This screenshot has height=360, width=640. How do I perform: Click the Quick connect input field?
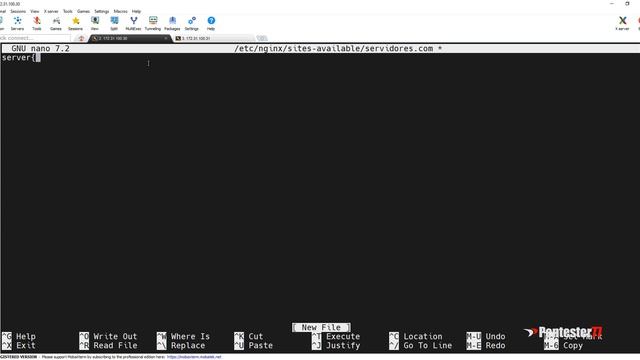(35, 38)
